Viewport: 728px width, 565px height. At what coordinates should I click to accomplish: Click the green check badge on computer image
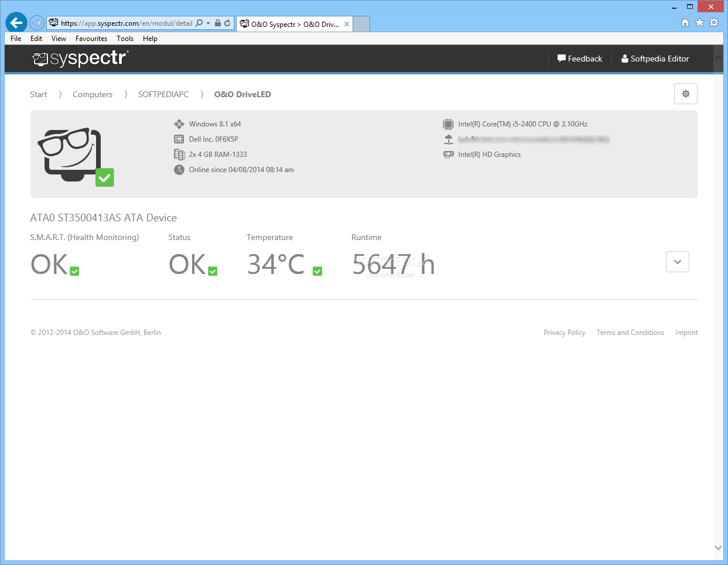pos(105,177)
